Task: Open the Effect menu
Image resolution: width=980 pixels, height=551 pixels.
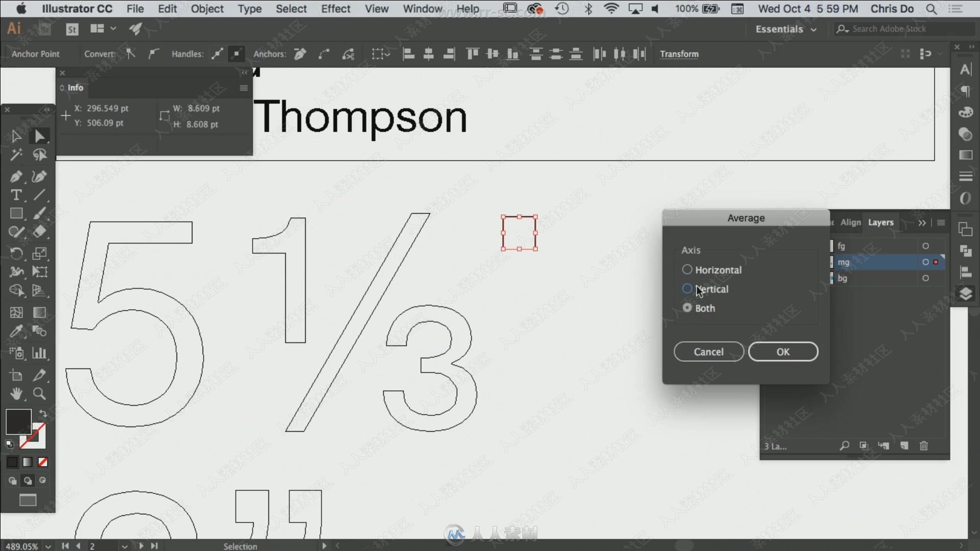Action: pos(335,8)
